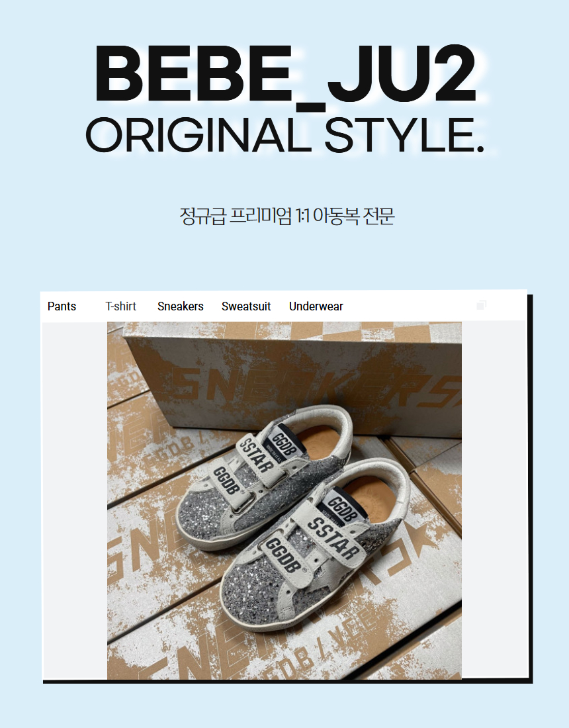This screenshot has width=569, height=728.
Task: Go to the Sweatsuit tab
Action: click(246, 306)
